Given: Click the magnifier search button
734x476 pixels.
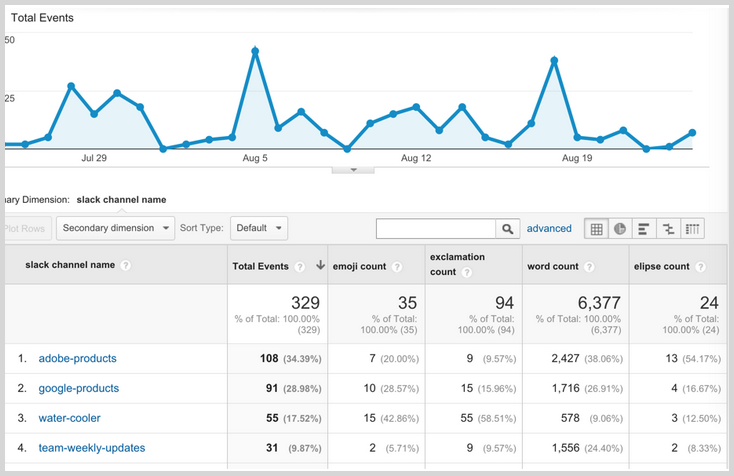Looking at the screenshot, I should click(x=507, y=229).
